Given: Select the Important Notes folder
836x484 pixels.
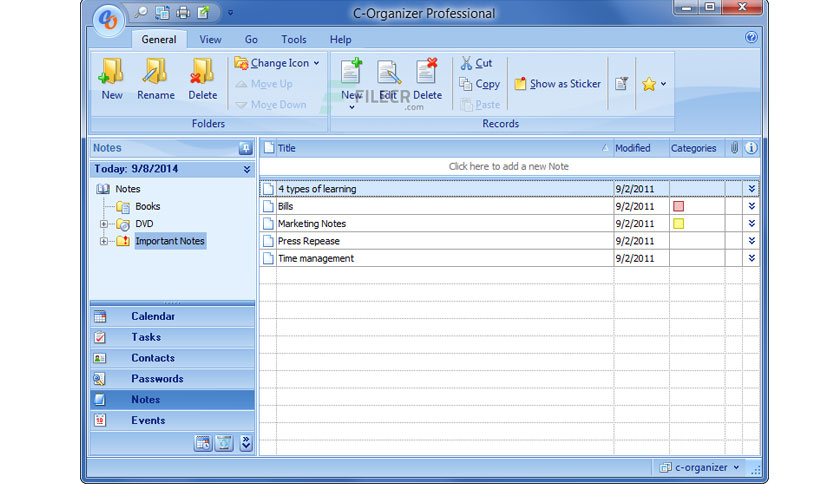Looking at the screenshot, I should pos(170,241).
